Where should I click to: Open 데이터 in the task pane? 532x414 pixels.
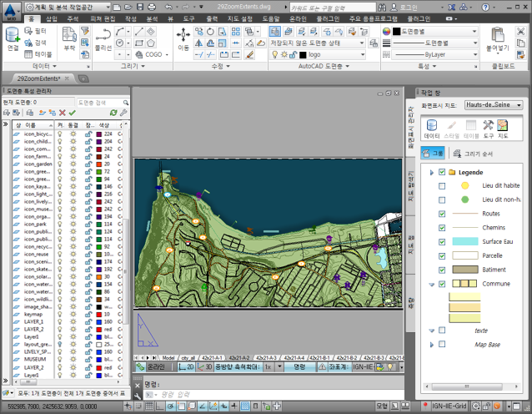click(432, 128)
